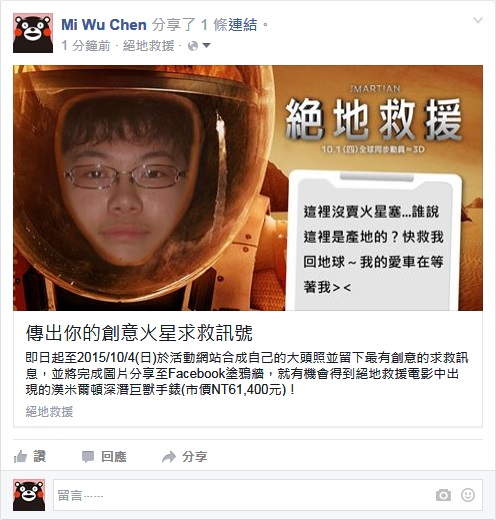This screenshot has width=496, height=520.
Task: Click the 分享 share button
Action: click(194, 457)
